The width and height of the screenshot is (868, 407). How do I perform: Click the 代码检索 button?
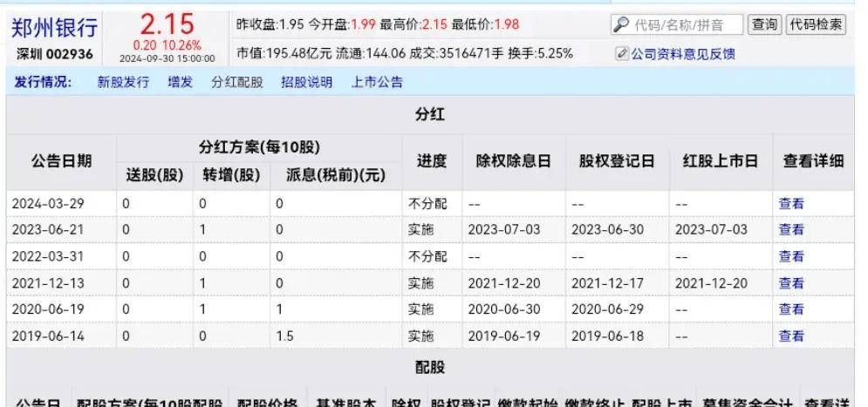point(816,24)
